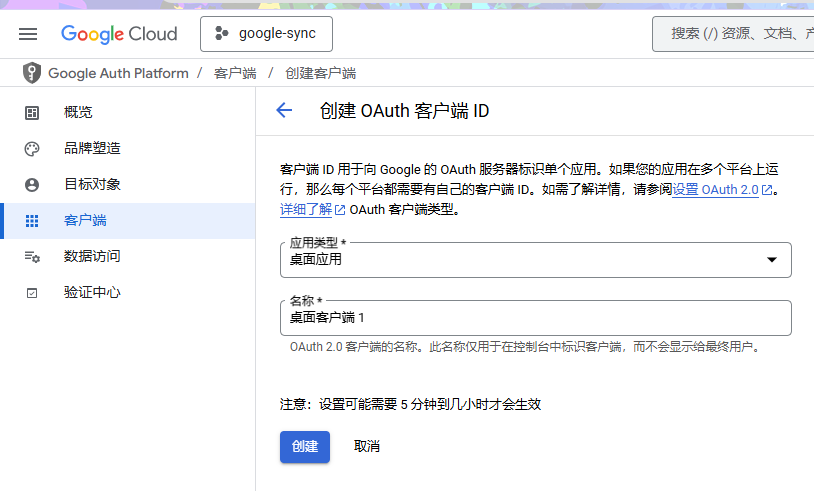Click the external-link icon beside 详细了解
This screenshot has height=491, width=814.
pyautogui.click(x=340, y=210)
